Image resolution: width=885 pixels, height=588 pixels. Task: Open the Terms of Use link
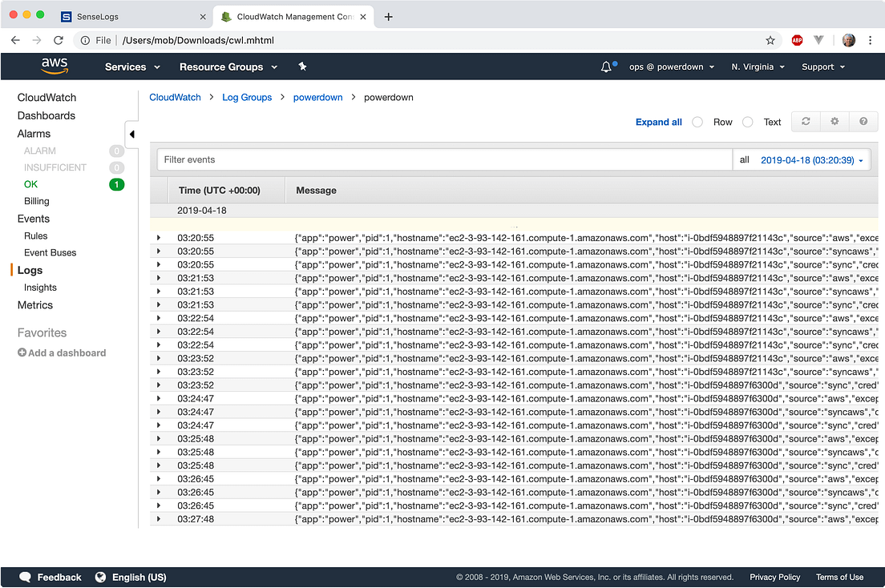(x=839, y=577)
